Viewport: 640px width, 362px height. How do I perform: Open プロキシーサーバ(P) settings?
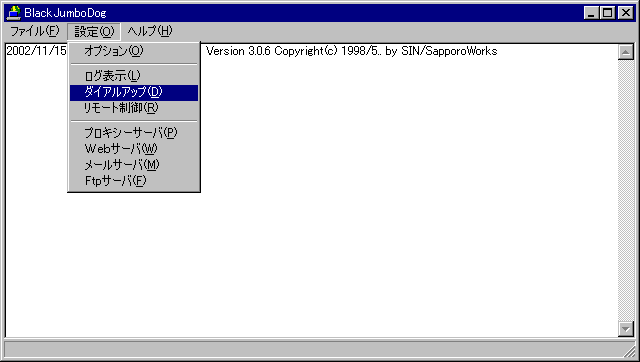click(134, 133)
